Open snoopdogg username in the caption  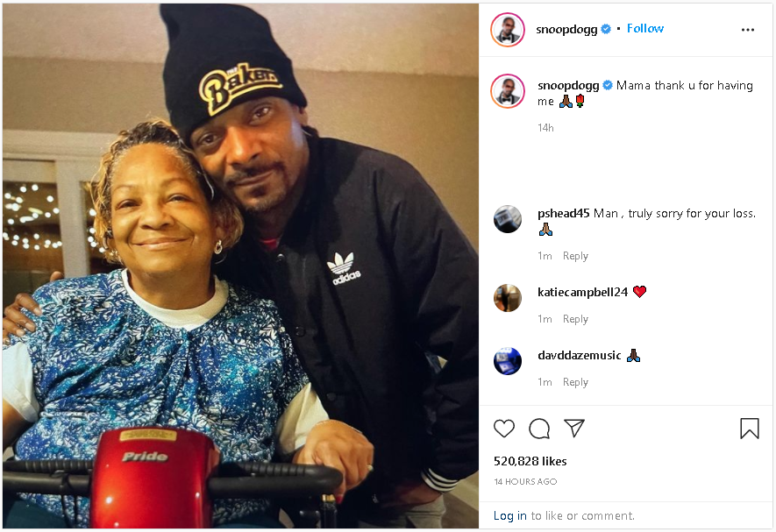click(568, 86)
